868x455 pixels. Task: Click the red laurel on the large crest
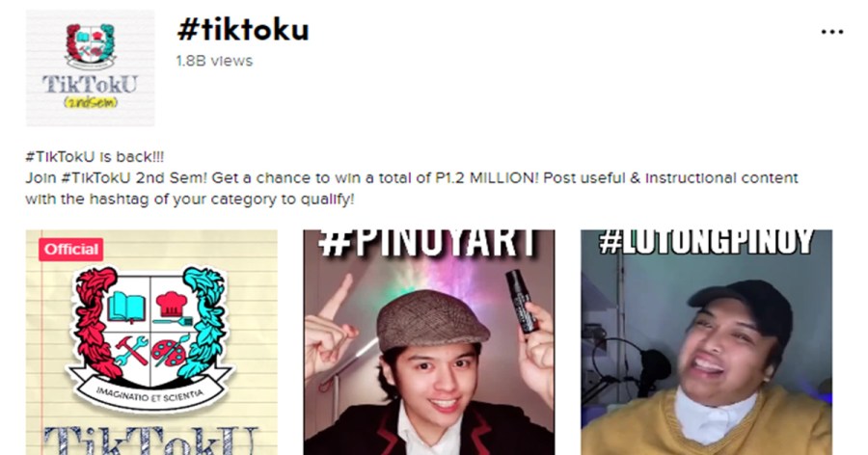[95, 323]
